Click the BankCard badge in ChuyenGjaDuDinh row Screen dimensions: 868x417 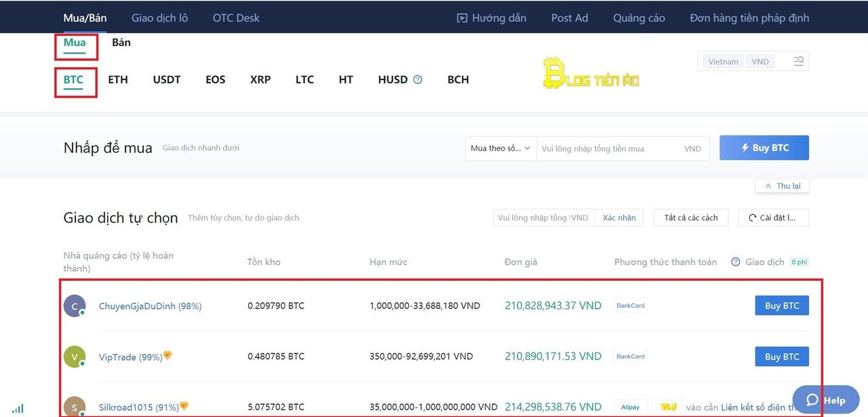(x=631, y=306)
